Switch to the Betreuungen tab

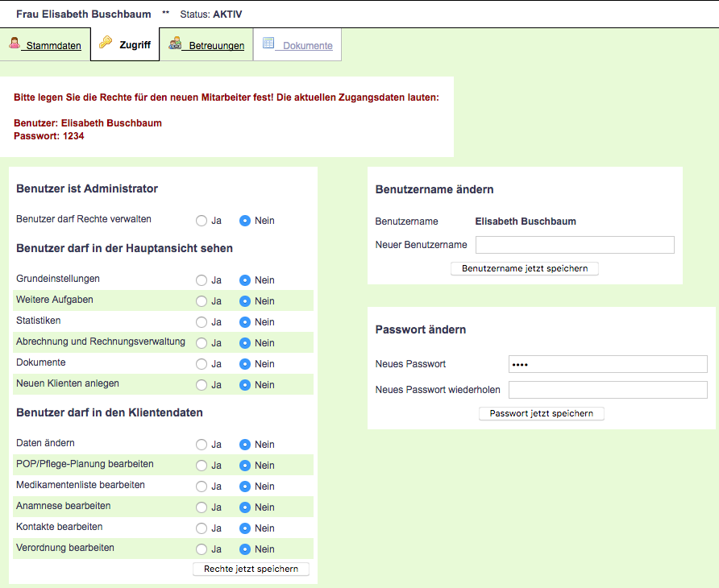click(x=216, y=46)
